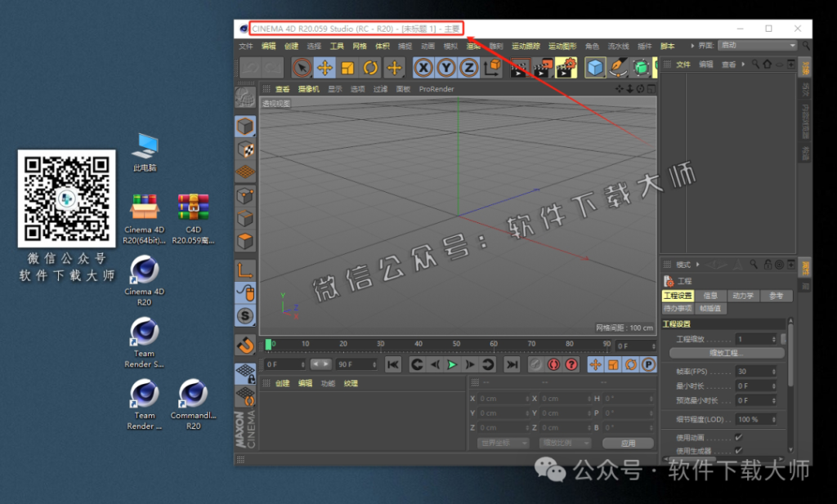Switch to the 动力学 tab
The image size is (837, 504).
745,296
